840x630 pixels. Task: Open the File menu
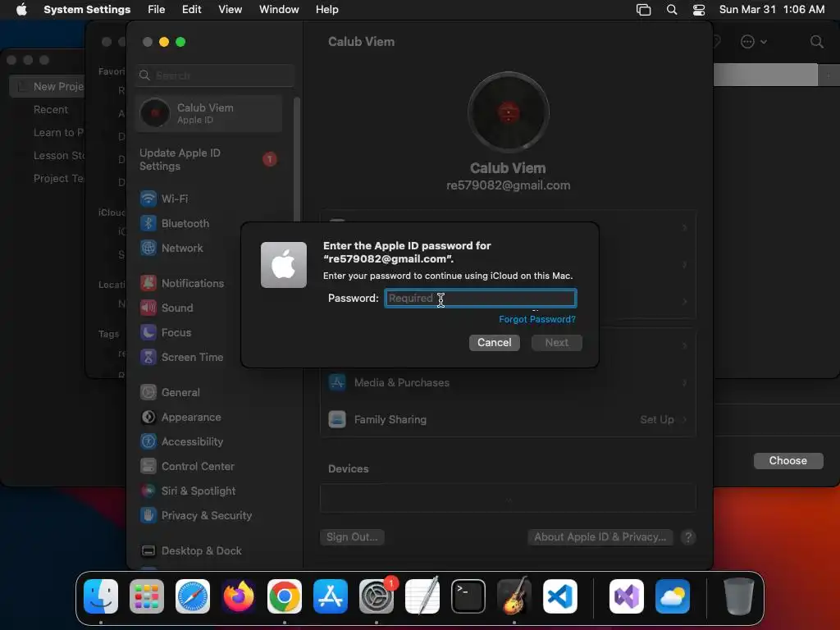(x=157, y=10)
